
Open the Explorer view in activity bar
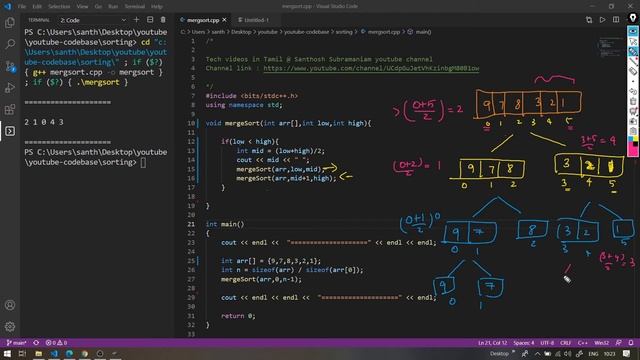pyautogui.click(x=10, y=22)
